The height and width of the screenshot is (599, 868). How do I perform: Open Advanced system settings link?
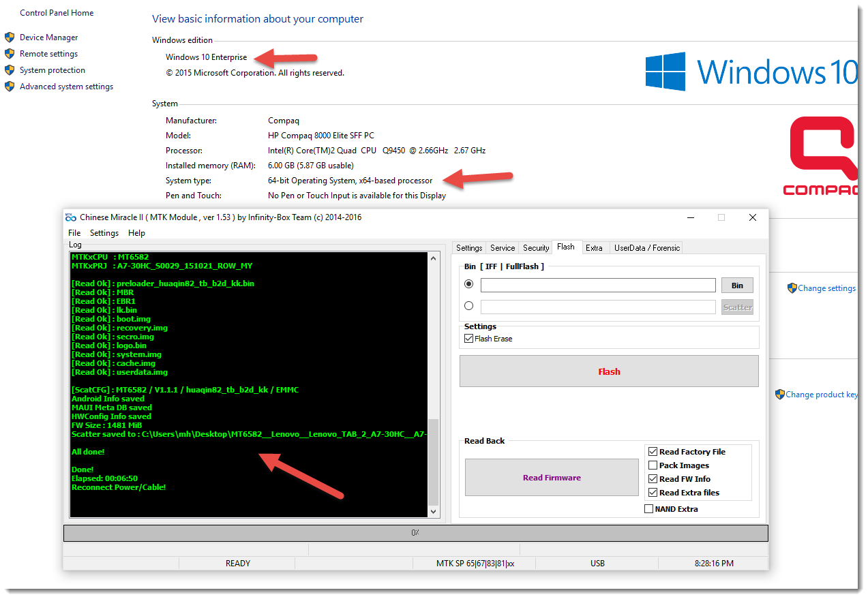tap(66, 87)
